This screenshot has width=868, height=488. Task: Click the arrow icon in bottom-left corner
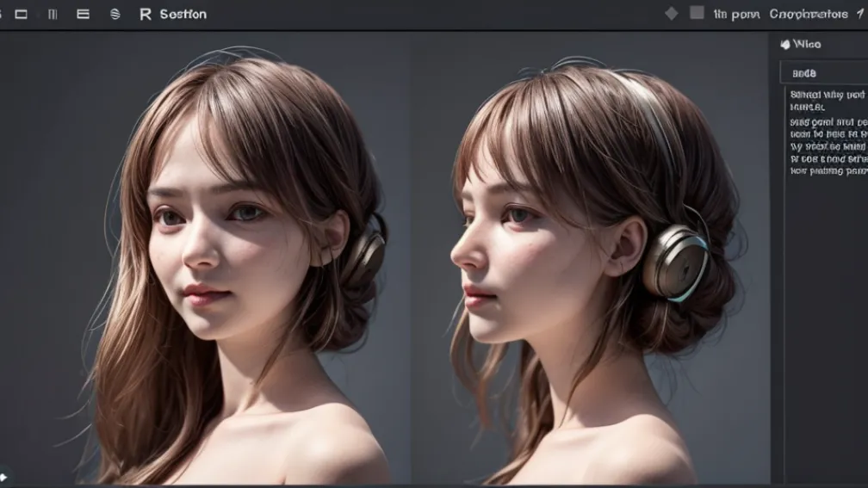[3, 475]
